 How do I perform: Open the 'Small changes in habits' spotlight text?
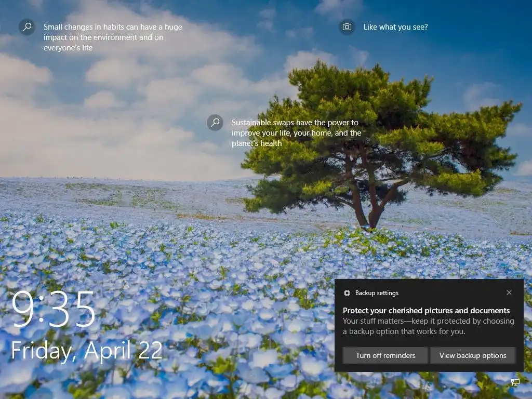(x=113, y=37)
